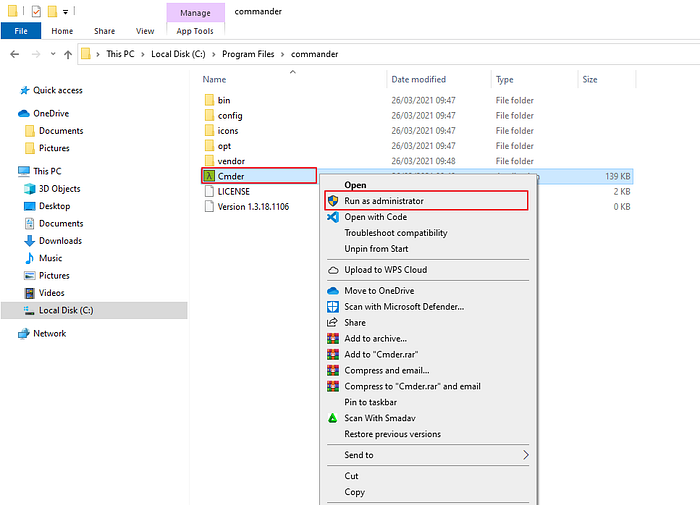
Task: Select Downloads in the navigation pane
Action: coord(60,241)
